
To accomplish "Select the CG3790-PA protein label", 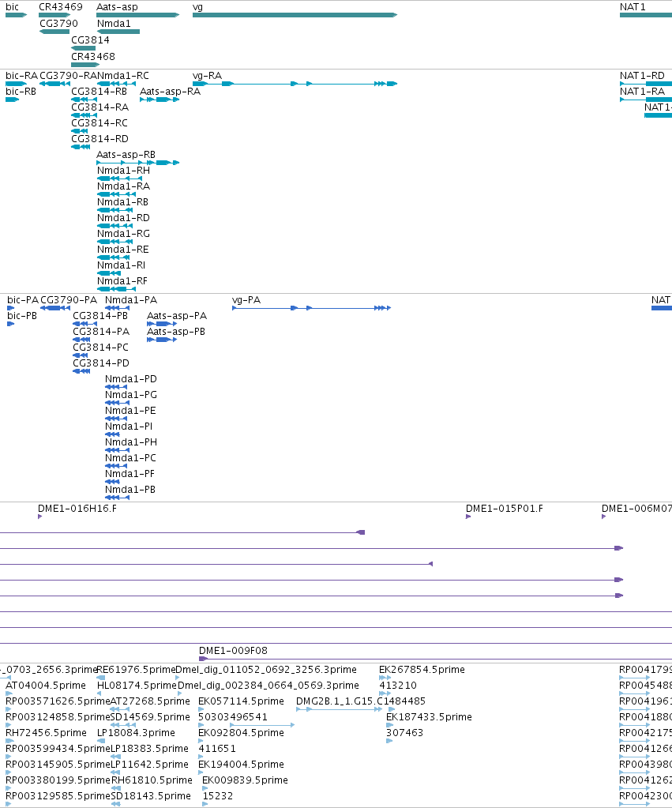I will [x=69, y=300].
